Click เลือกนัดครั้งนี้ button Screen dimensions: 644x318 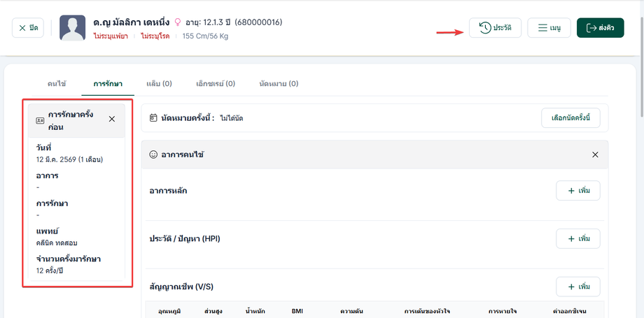click(x=570, y=118)
